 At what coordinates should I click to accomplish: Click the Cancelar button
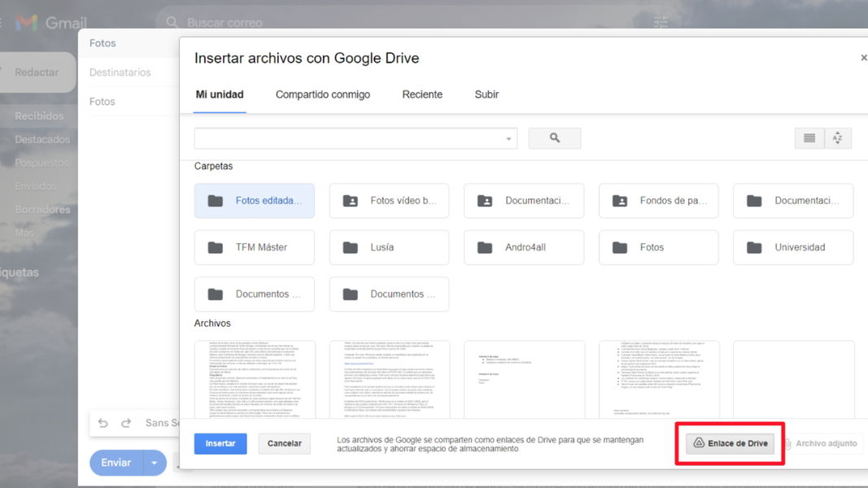point(285,444)
